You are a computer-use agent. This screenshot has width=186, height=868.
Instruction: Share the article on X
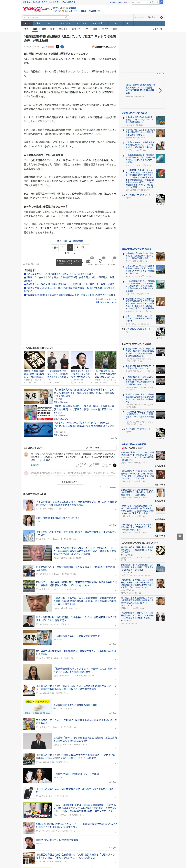coord(57,47)
